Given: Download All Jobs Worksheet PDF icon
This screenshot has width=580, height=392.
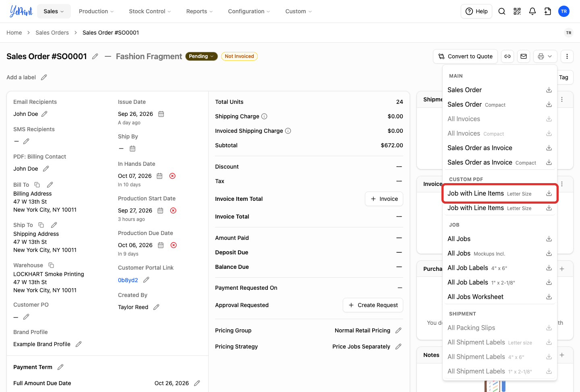Looking at the screenshot, I should [x=549, y=297].
